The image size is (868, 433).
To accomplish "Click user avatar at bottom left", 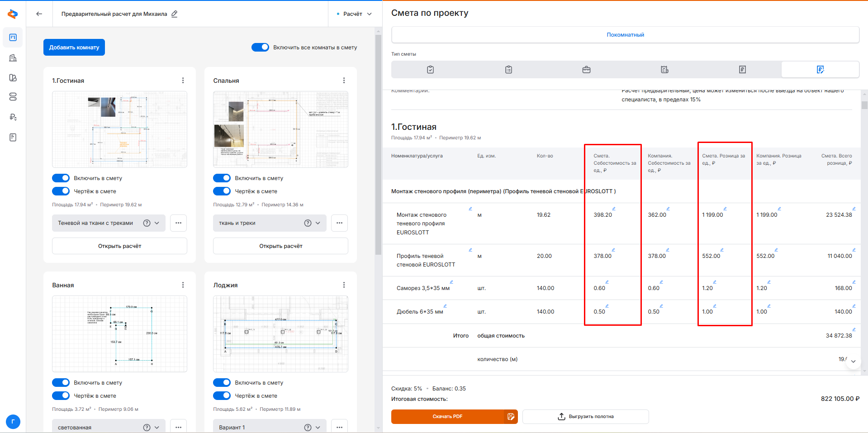I will coord(13,422).
